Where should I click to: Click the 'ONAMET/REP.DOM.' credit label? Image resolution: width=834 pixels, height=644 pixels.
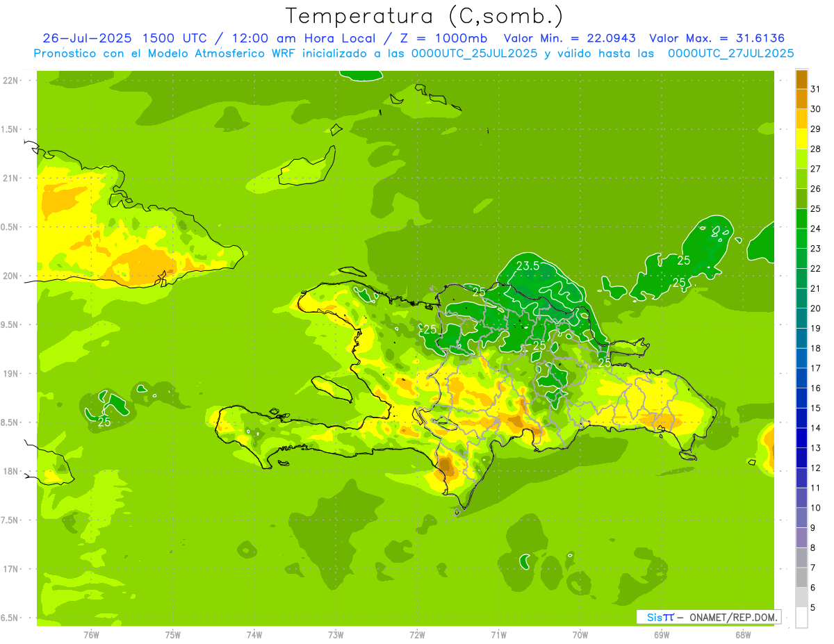point(732,617)
